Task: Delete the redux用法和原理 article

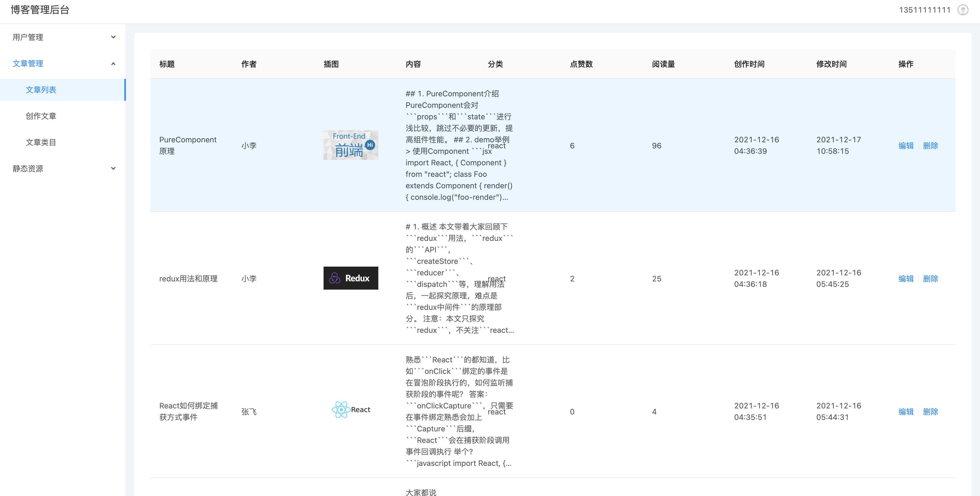Action: pyautogui.click(x=930, y=278)
